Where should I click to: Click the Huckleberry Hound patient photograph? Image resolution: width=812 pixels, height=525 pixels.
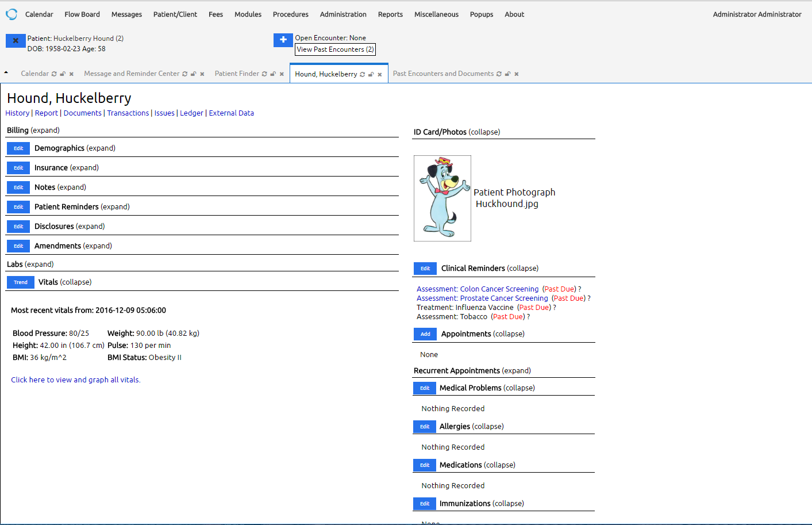tap(442, 198)
